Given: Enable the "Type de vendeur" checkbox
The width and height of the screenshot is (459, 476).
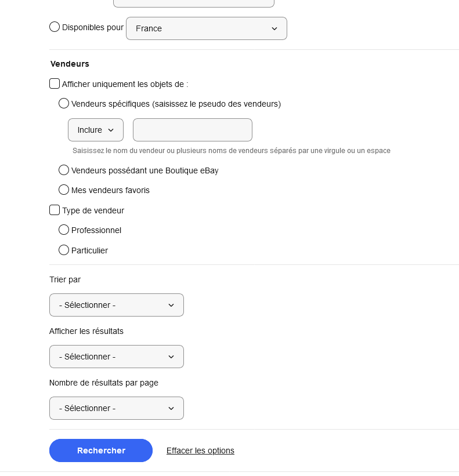Looking at the screenshot, I should tap(55, 210).
